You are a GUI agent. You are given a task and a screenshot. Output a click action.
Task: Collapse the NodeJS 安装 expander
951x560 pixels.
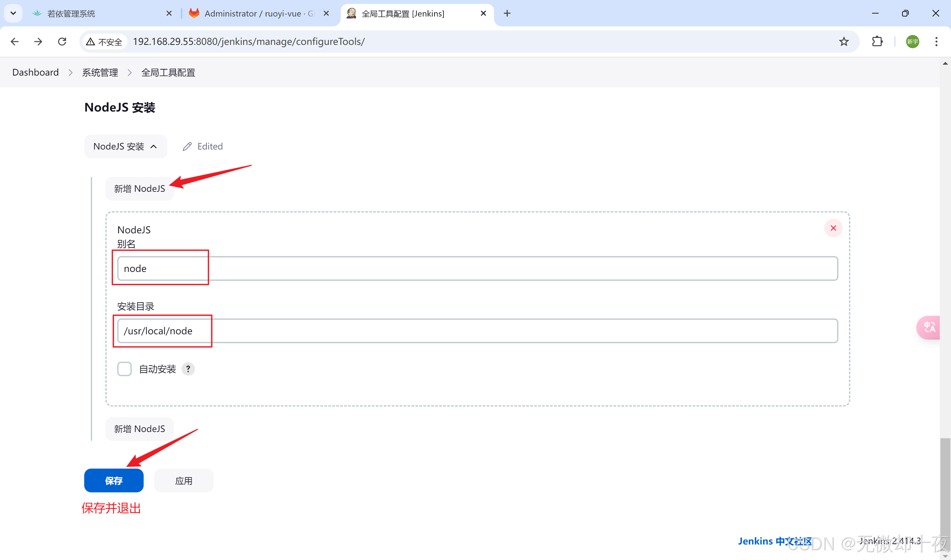[125, 147]
